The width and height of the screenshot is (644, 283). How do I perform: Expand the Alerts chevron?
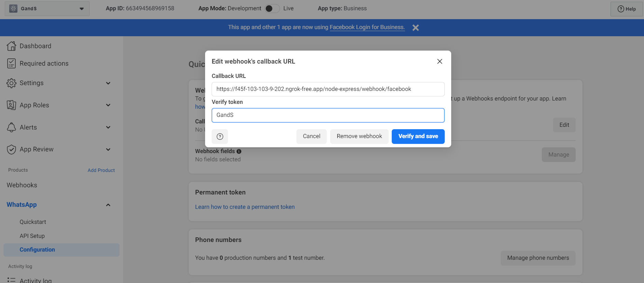pos(108,127)
